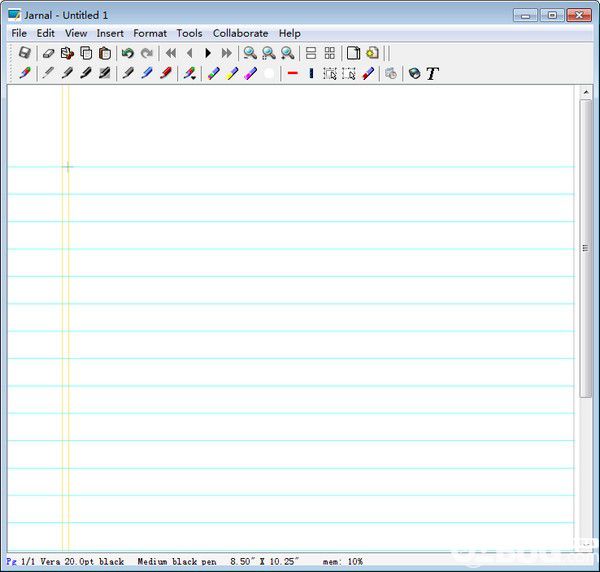The width and height of the screenshot is (600, 572).
Task: Click 'Medium black pen' status text
Action: [x=177, y=561]
